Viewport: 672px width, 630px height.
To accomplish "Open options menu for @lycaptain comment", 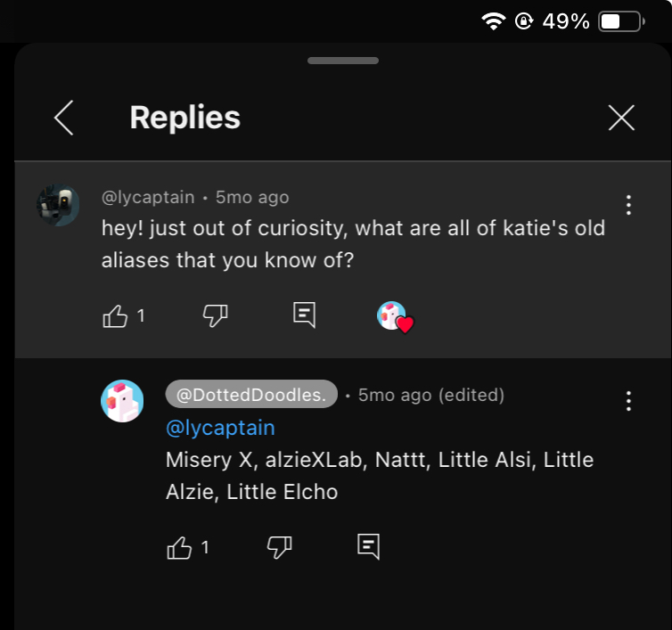I will point(628,205).
